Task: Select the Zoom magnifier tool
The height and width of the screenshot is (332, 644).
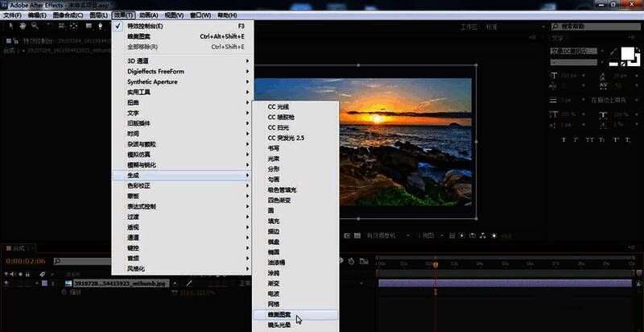Action: (x=34, y=26)
